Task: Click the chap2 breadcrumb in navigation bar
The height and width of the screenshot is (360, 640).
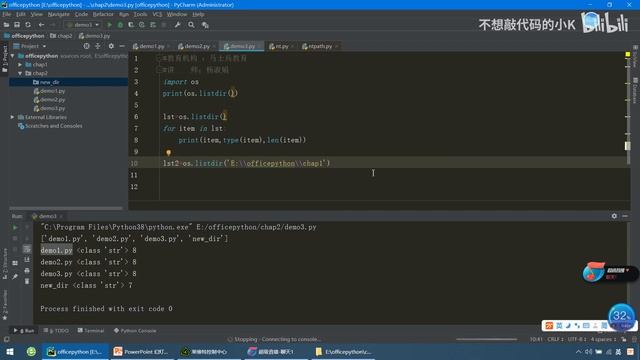Action: point(61,36)
